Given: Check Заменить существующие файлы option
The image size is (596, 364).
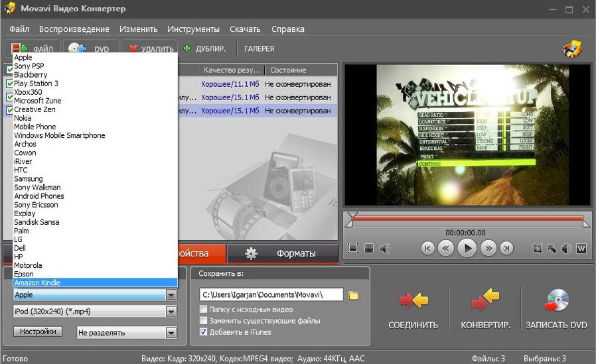Looking at the screenshot, I should 204,321.
